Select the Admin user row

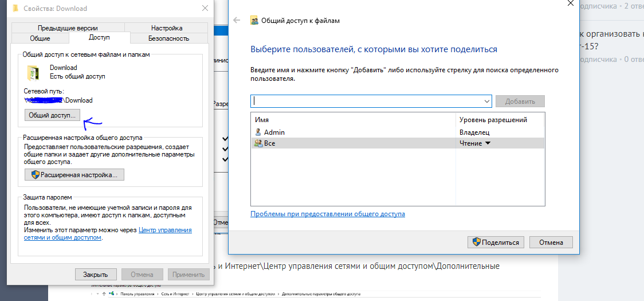pos(398,132)
